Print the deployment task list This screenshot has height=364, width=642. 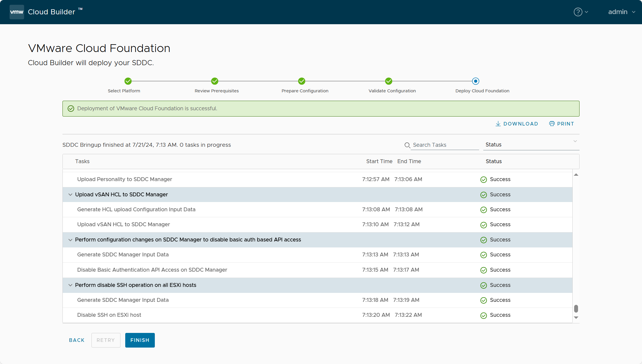[562, 124]
